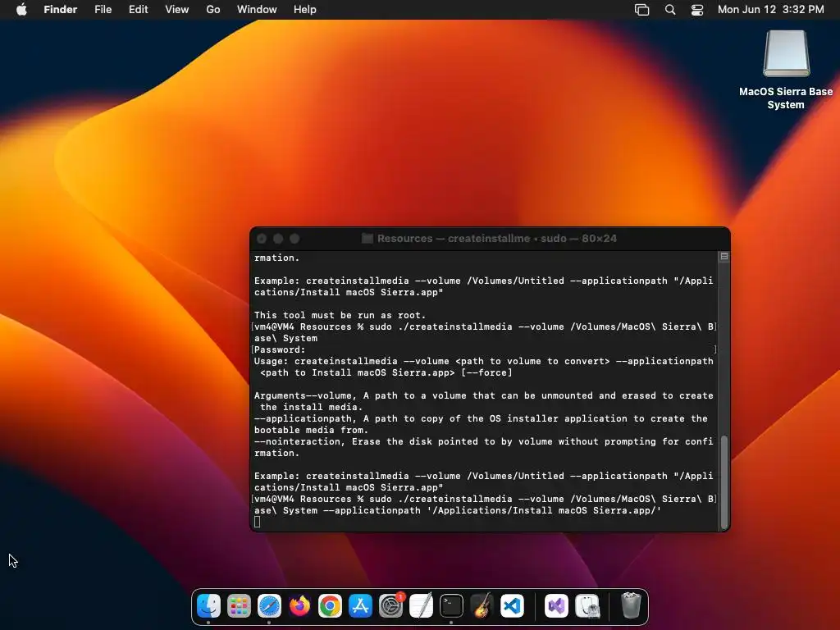Screen dimensions: 840x630
Task: Launch Firefox from the Dock
Action: pyautogui.click(x=299, y=606)
